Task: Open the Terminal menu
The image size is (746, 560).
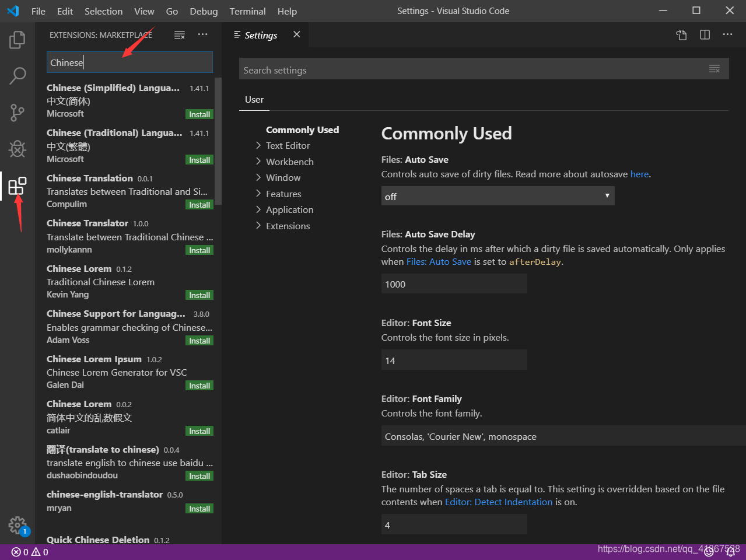Action: (247, 11)
